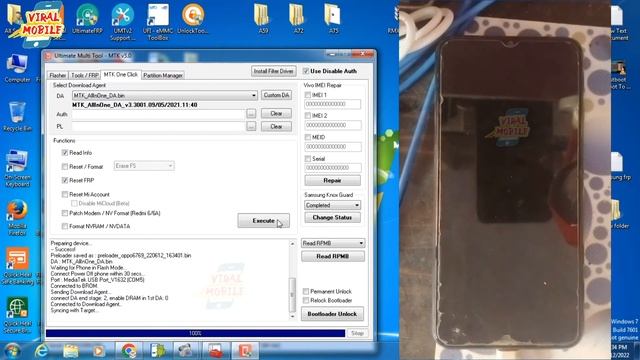Image resolution: width=640 pixels, height=360 pixels.
Task: Click the Install Filter Driver button
Action: (273, 71)
